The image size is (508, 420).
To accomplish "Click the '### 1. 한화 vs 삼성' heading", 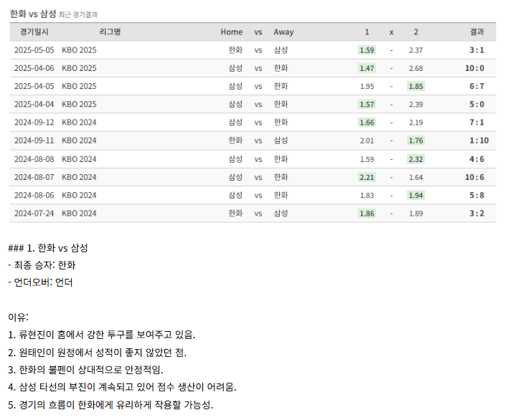I will [48, 248].
